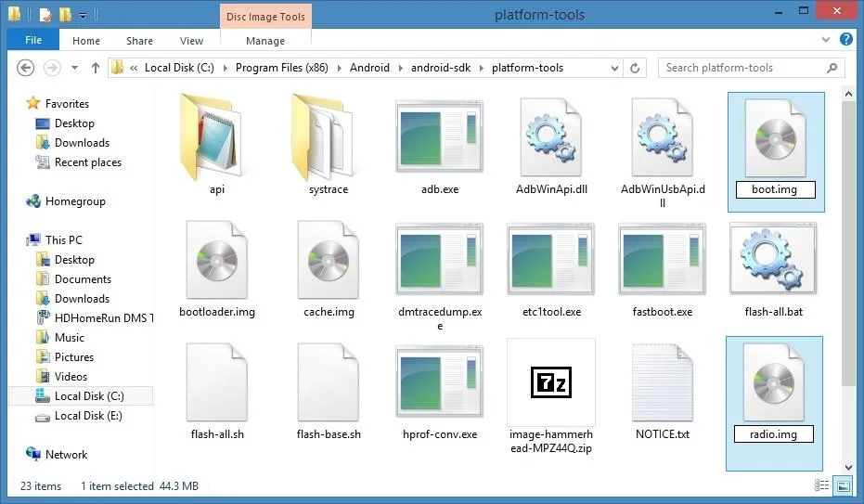Open Music folder in sidebar
This screenshot has width=864, height=504.
[x=69, y=338]
